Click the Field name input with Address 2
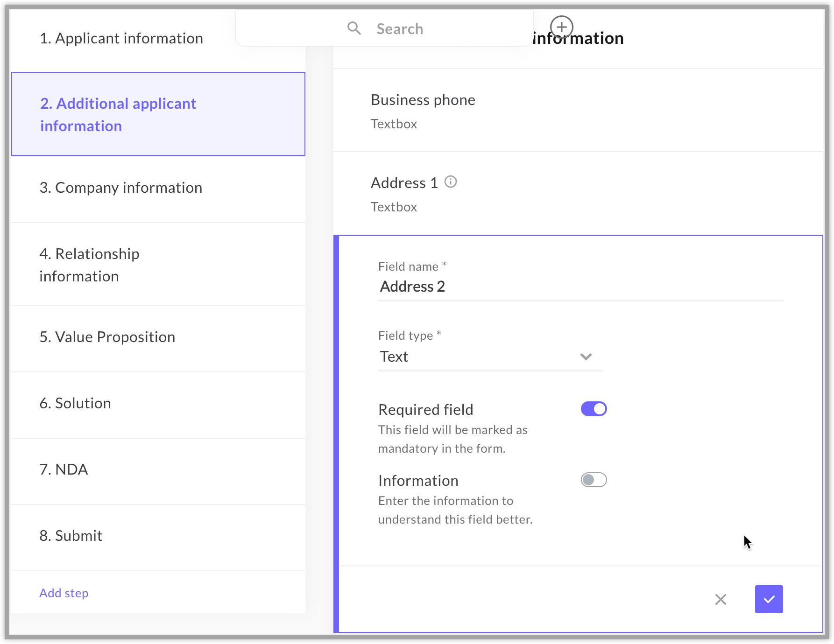This screenshot has height=644, width=834. coord(580,287)
